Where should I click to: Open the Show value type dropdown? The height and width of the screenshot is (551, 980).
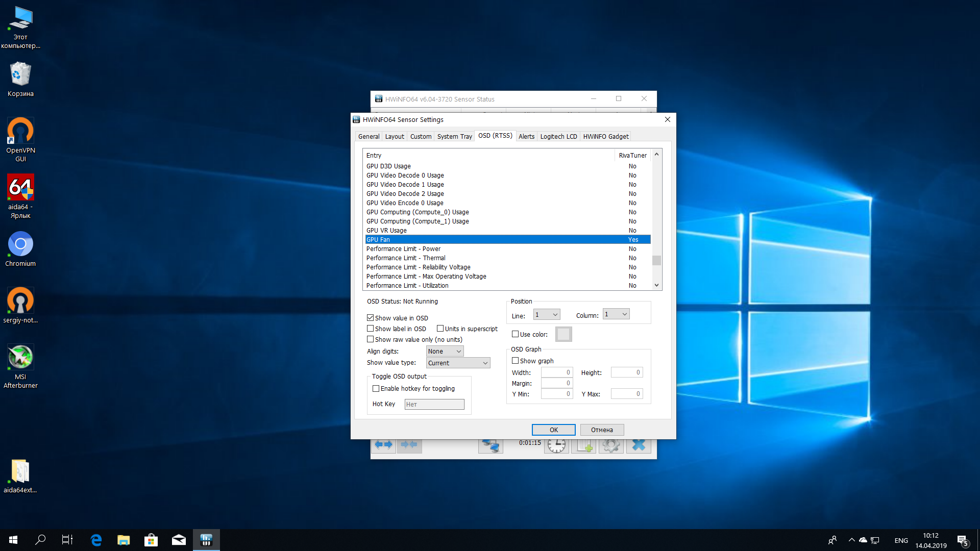pos(458,363)
